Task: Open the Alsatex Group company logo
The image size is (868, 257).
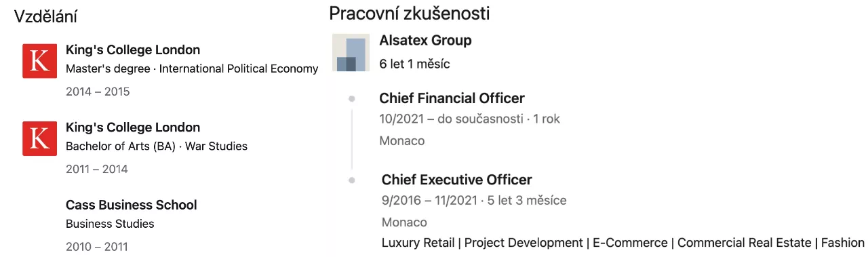Action: (x=351, y=52)
